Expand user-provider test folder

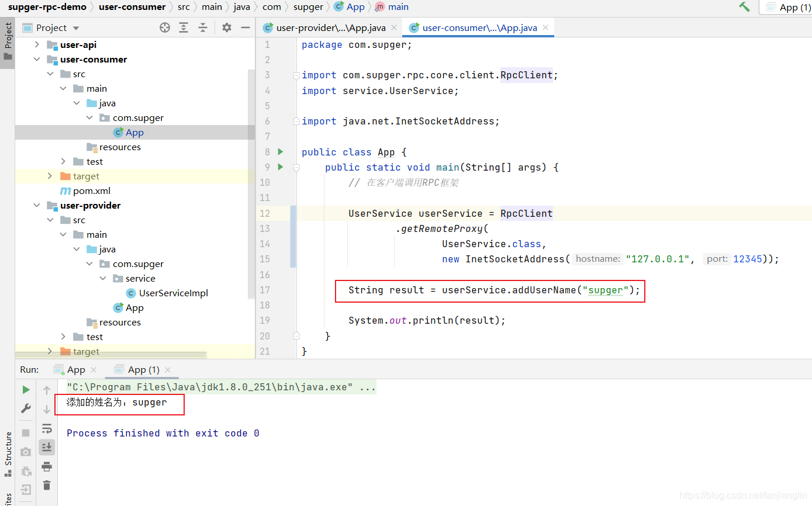pyautogui.click(x=63, y=337)
